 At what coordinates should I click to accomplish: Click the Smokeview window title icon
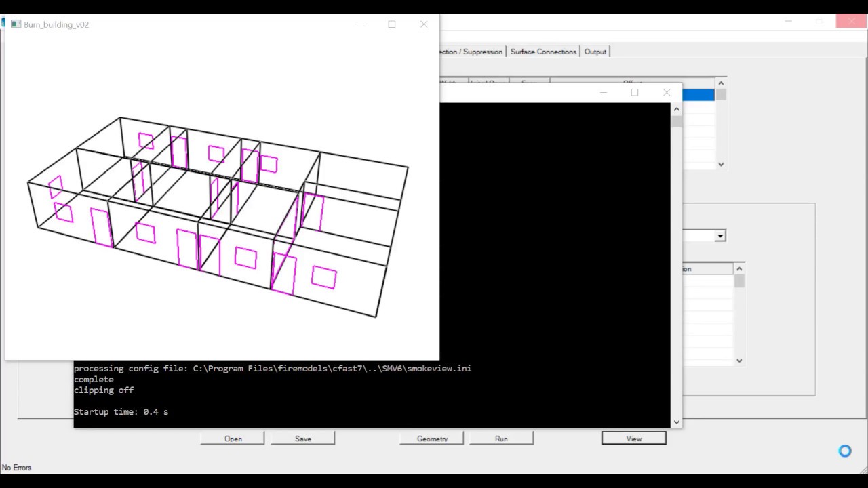pos(16,24)
